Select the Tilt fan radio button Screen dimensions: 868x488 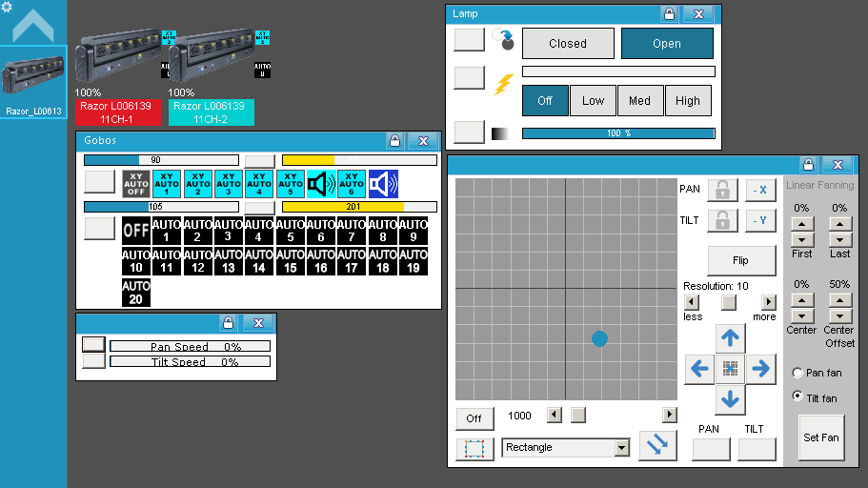pos(797,396)
